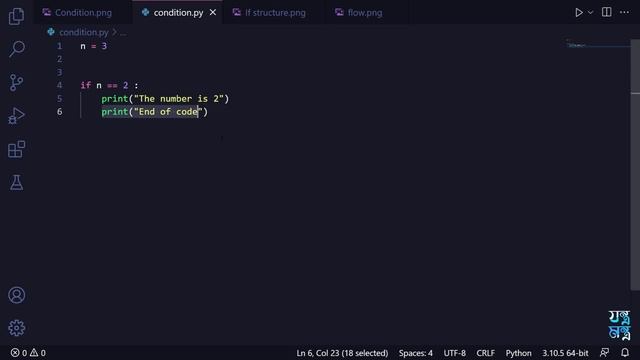
Task: Show the warnings count in status bar
Action: 38,353
